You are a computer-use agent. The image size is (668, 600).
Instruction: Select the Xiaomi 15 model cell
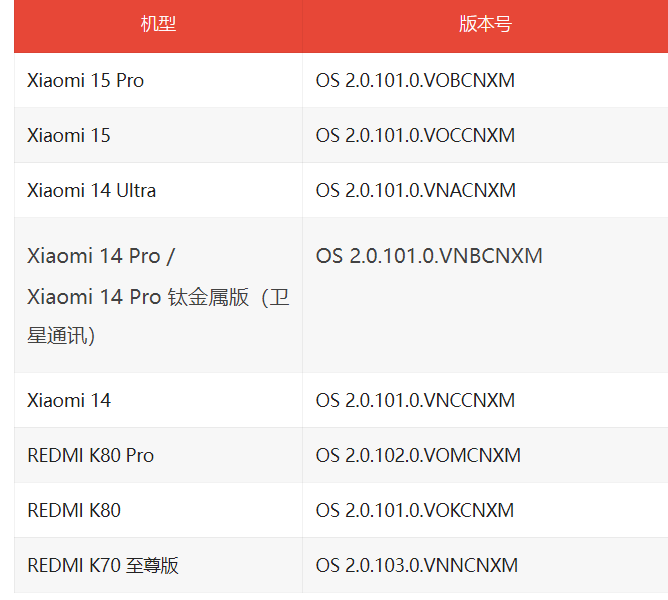[69, 135]
